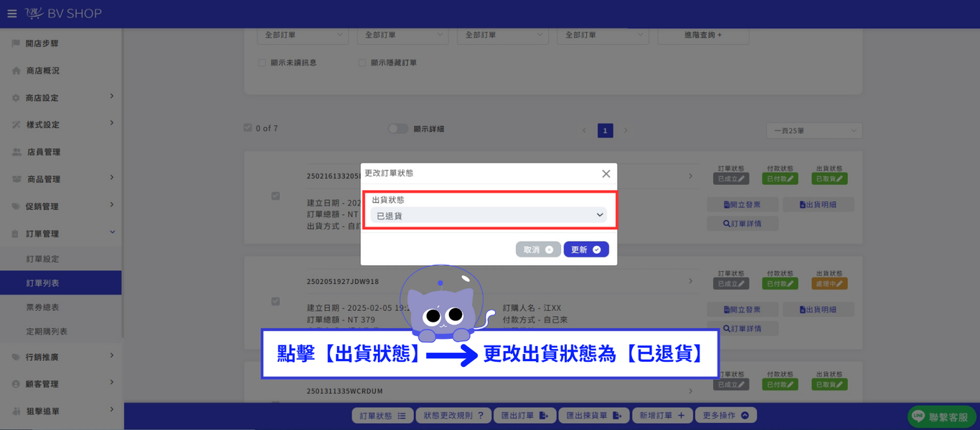Screen dimensions: 980x430
Task: Edit 處理中 shipping status of order 2502051927JDW918
Action: pyautogui.click(x=830, y=284)
